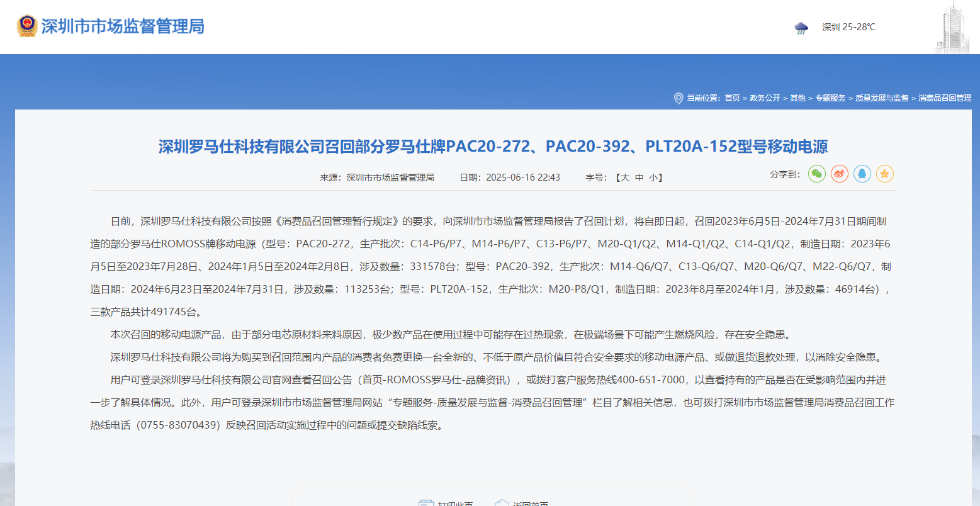The height and width of the screenshot is (506, 980).
Task: Share via the yellow Qzone star icon
Action: tap(885, 174)
